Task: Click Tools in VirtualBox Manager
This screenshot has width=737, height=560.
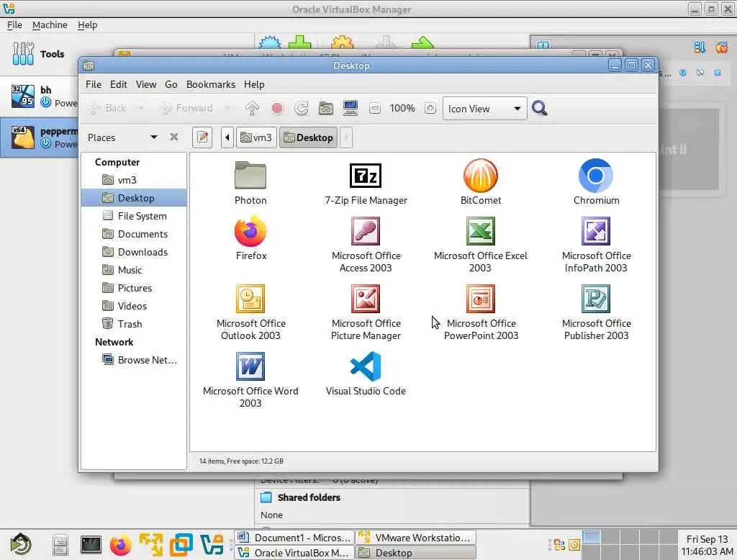Action: (40, 53)
